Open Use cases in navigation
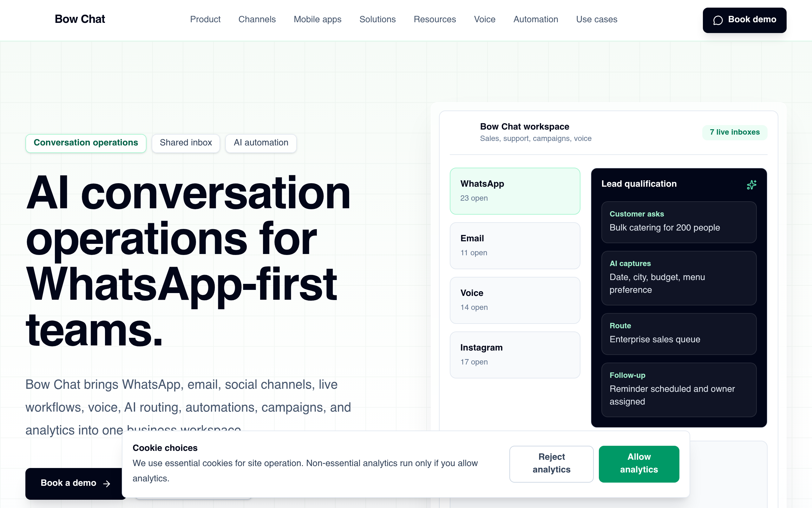This screenshot has width=812, height=508. [x=597, y=19]
